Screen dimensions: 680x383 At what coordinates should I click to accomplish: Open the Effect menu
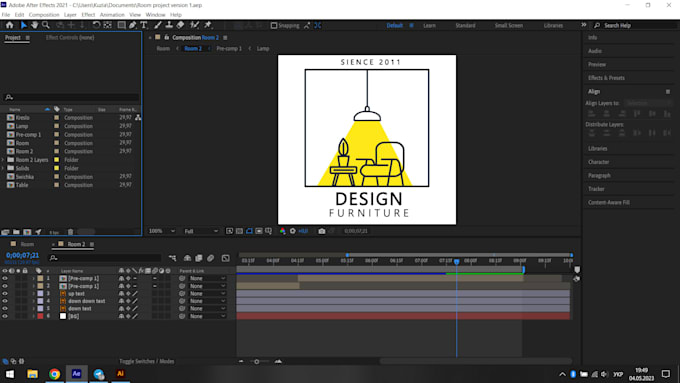pyautogui.click(x=88, y=15)
